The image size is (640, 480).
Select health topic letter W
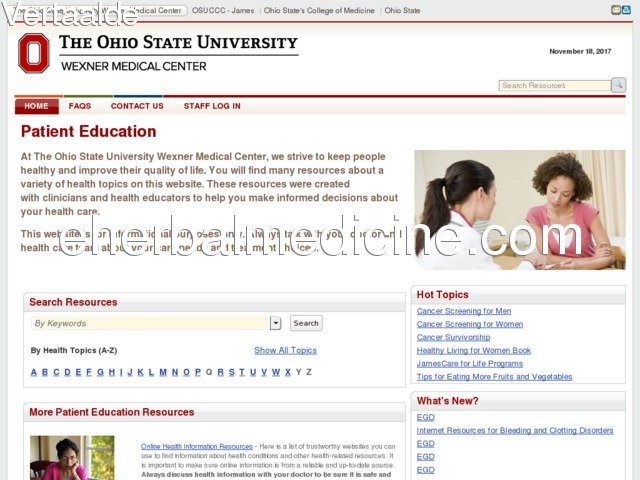(276, 372)
